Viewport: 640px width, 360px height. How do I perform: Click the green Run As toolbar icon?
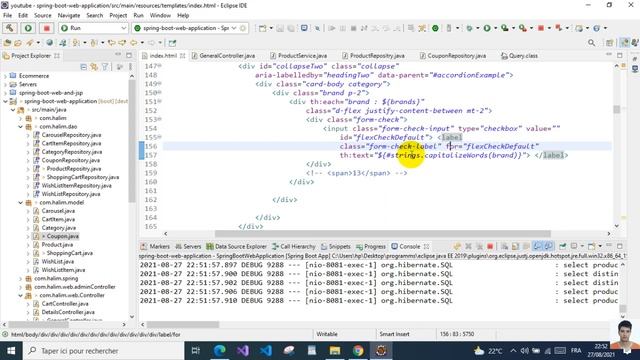click(x=487, y=28)
